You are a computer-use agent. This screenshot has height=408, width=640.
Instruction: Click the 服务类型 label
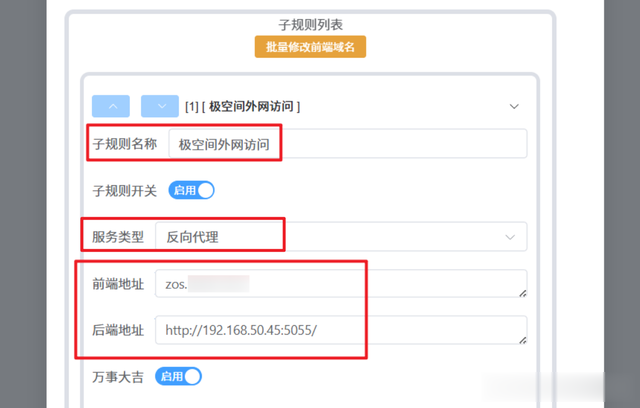118,237
